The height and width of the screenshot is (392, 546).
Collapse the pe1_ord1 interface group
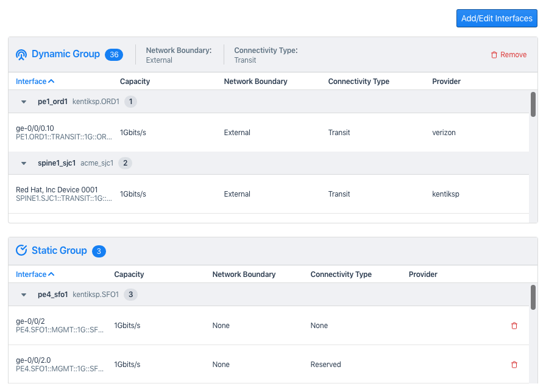23,102
